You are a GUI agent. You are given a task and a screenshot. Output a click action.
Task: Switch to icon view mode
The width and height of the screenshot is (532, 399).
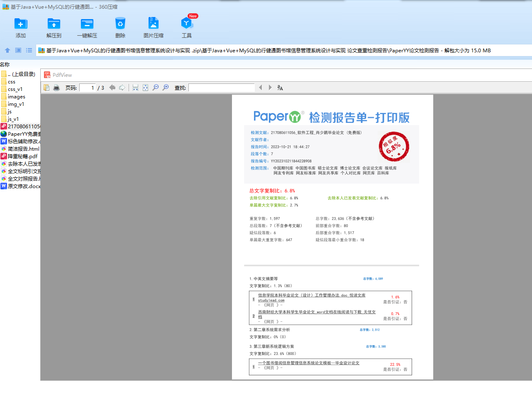pos(18,50)
